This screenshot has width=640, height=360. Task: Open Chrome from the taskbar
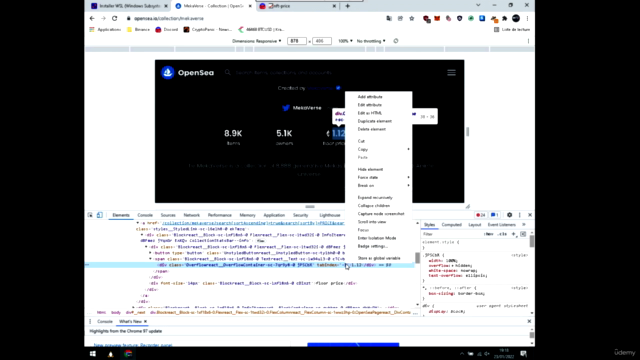pyautogui.click(x=128, y=353)
